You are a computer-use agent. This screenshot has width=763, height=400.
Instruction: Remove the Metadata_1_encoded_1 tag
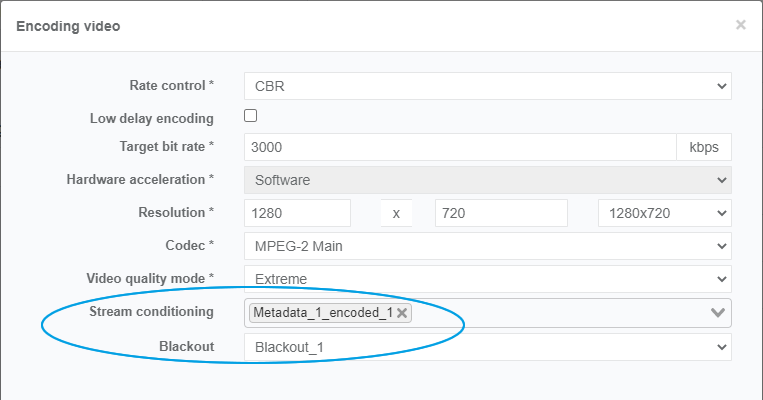pos(402,313)
